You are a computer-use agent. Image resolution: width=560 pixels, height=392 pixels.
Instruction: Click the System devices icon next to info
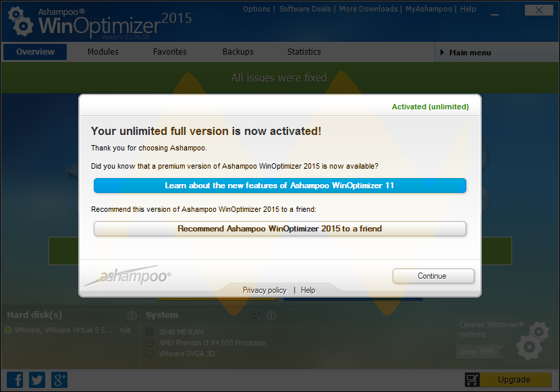[x=256, y=316]
